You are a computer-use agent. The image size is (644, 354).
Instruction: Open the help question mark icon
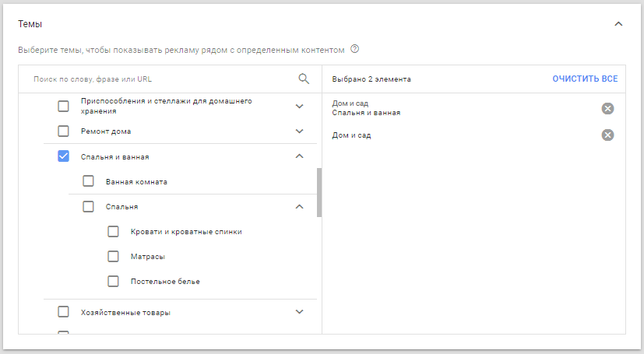point(355,49)
